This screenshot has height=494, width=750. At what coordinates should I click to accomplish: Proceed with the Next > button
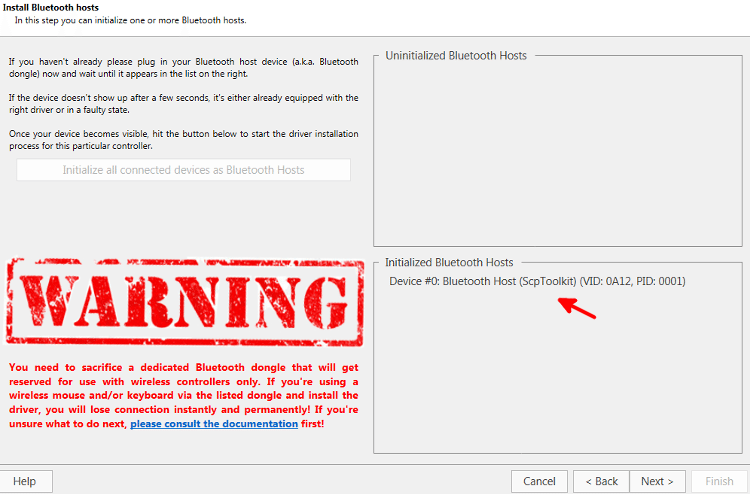pyautogui.click(x=657, y=481)
